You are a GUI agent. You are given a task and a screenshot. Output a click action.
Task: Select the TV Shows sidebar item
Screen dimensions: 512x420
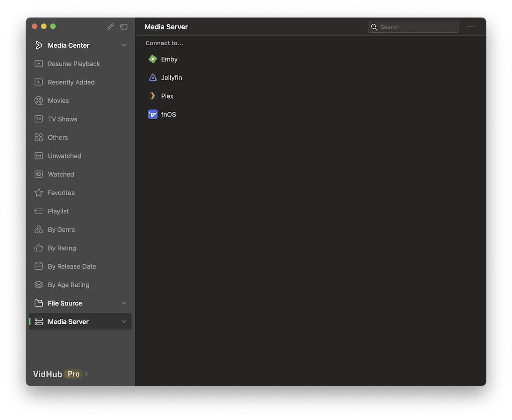(62, 119)
